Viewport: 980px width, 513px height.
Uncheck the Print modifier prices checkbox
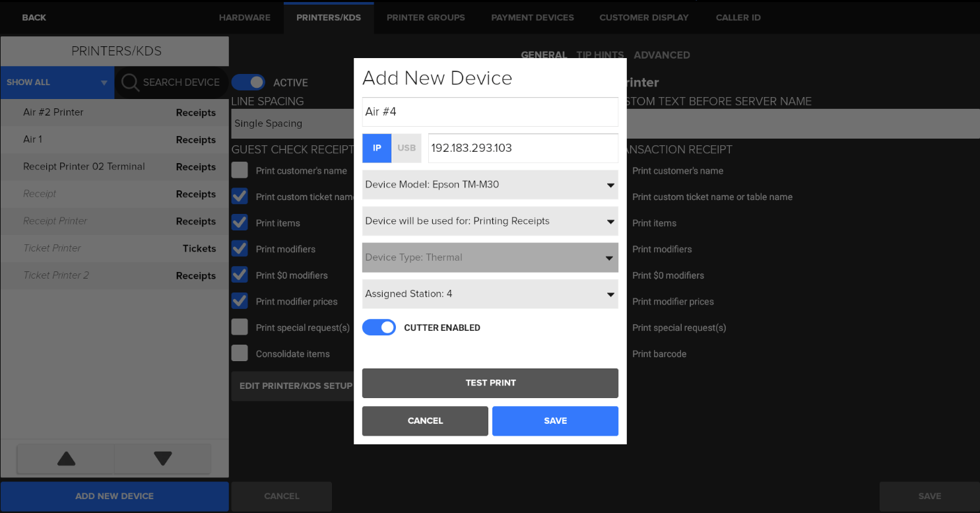(240, 301)
